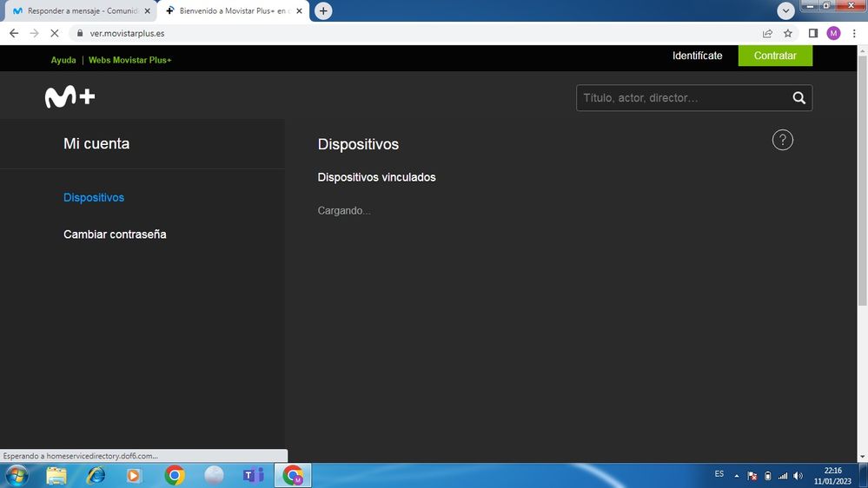Click the Identifícate login link
The height and width of the screenshot is (488, 868).
697,56
